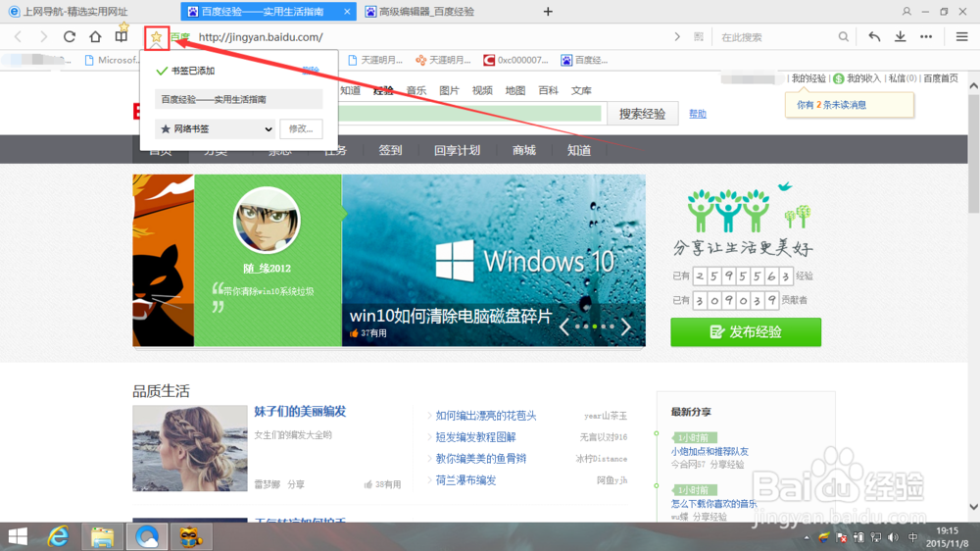Click the green 发布经验 button
The height and width of the screenshot is (551, 980).
pos(746,331)
